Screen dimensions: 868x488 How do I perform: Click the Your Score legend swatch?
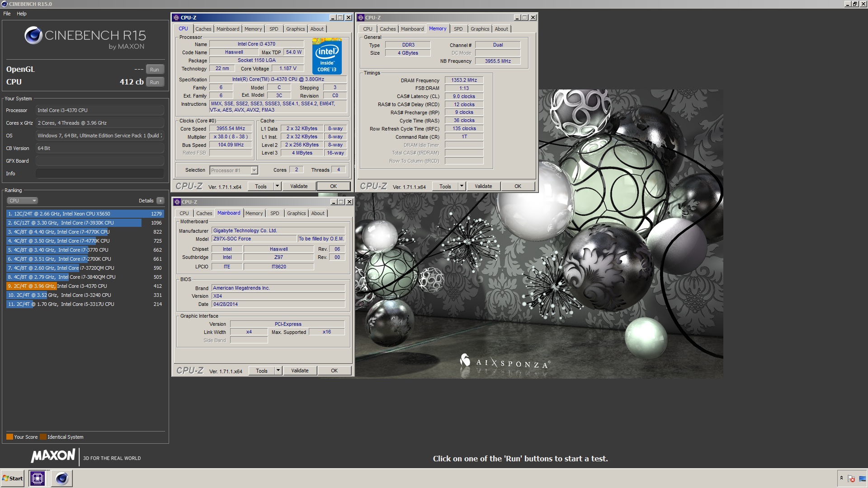[x=9, y=437]
